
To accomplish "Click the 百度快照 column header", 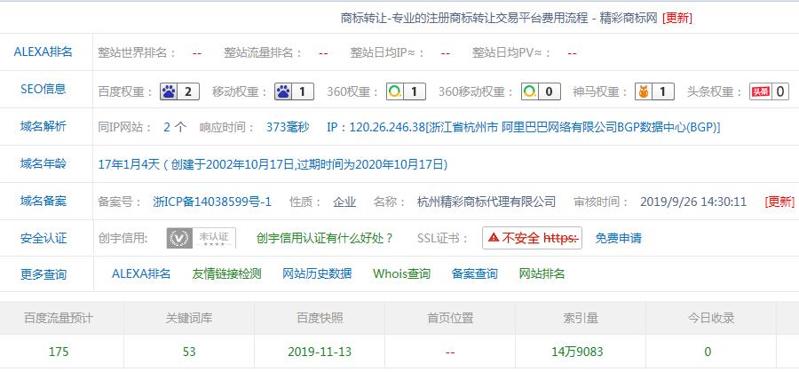I will coord(319,318).
